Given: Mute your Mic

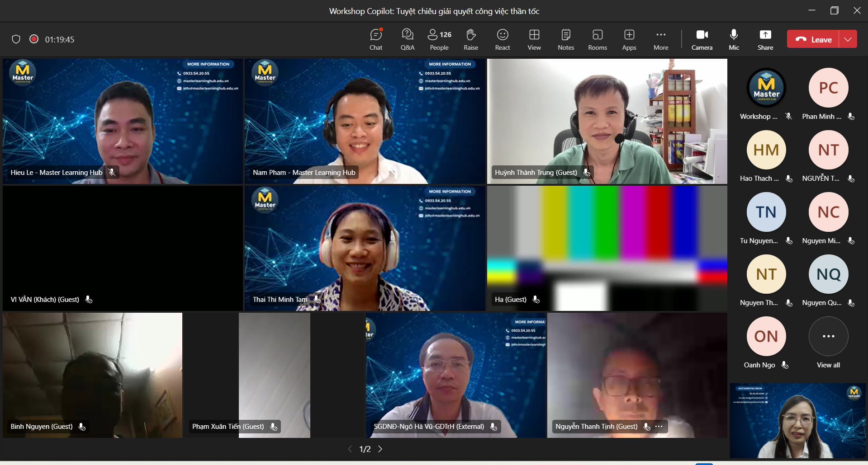Looking at the screenshot, I should tap(733, 39).
